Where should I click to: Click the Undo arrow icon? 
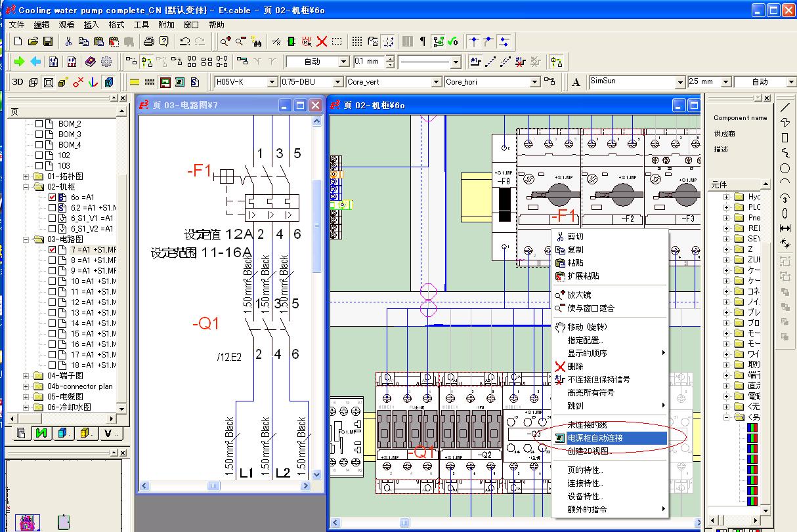pos(185,41)
